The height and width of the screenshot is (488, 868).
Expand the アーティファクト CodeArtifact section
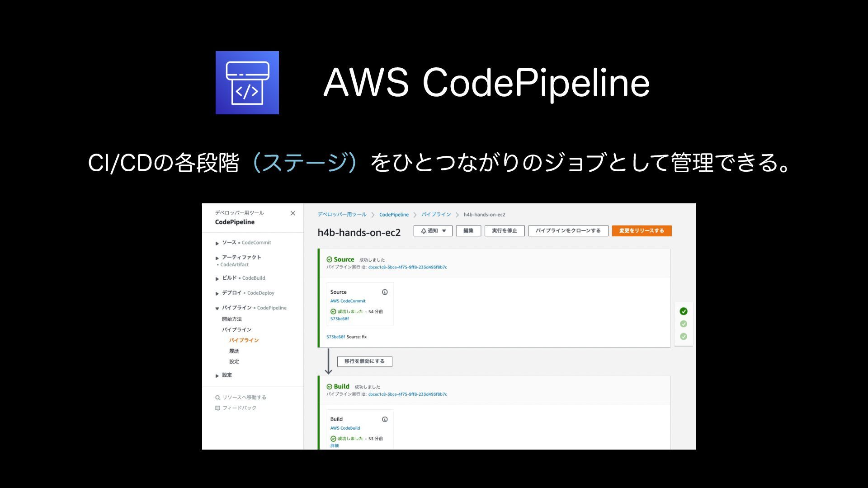tap(217, 258)
